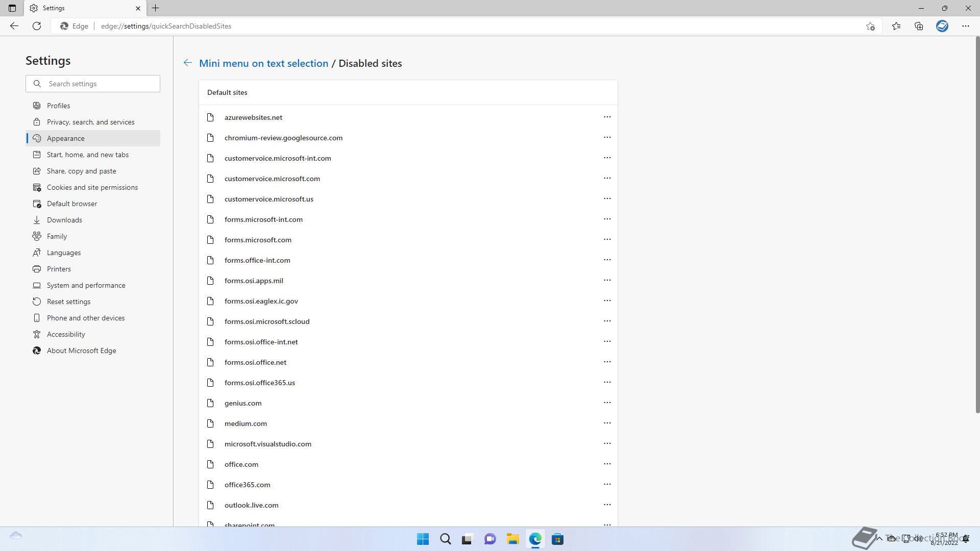Screen dimensions: 980x551
Task: Close the Settings tab
Action: coord(138,8)
